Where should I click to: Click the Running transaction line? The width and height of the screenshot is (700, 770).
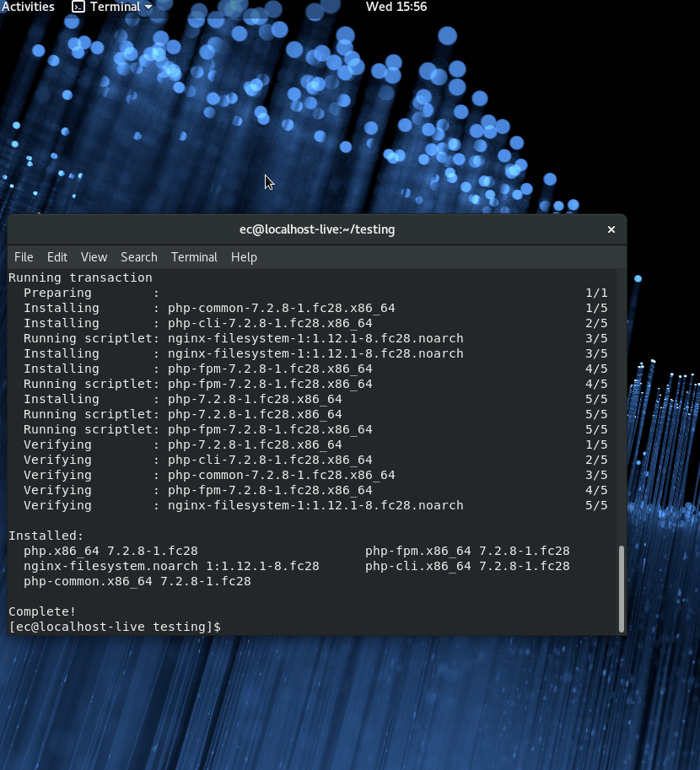pyautogui.click(x=81, y=277)
